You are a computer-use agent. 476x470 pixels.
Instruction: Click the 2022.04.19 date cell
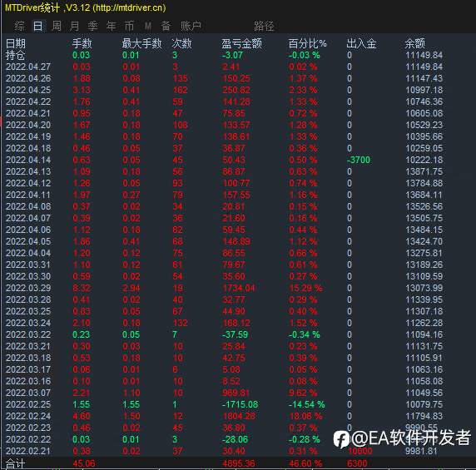pos(28,136)
